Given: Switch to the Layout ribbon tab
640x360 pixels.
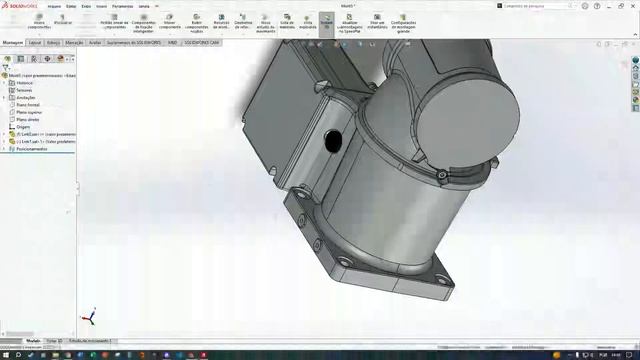Looking at the screenshot, I should coord(35,42).
